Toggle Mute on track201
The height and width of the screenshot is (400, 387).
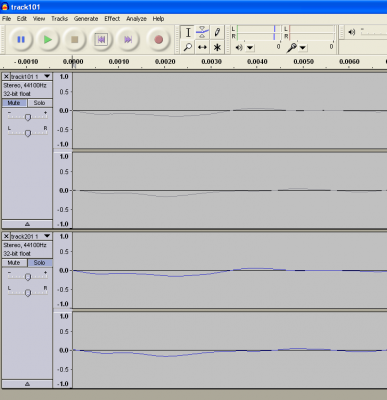coord(14,263)
